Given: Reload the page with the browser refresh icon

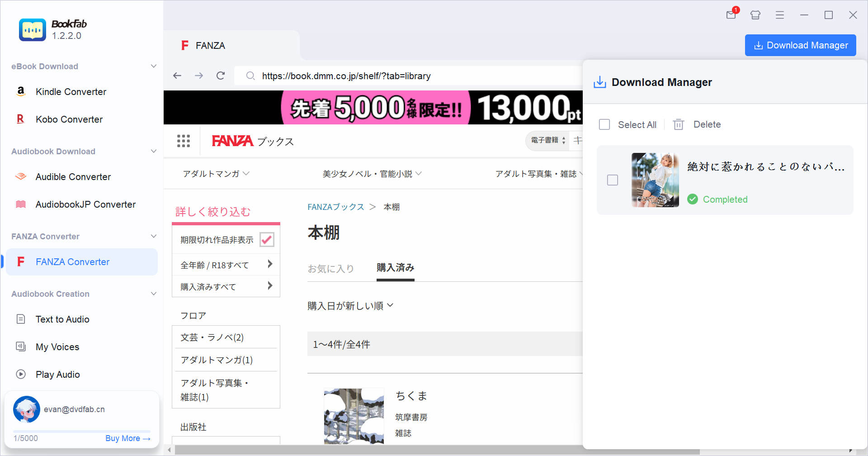Looking at the screenshot, I should [x=220, y=76].
